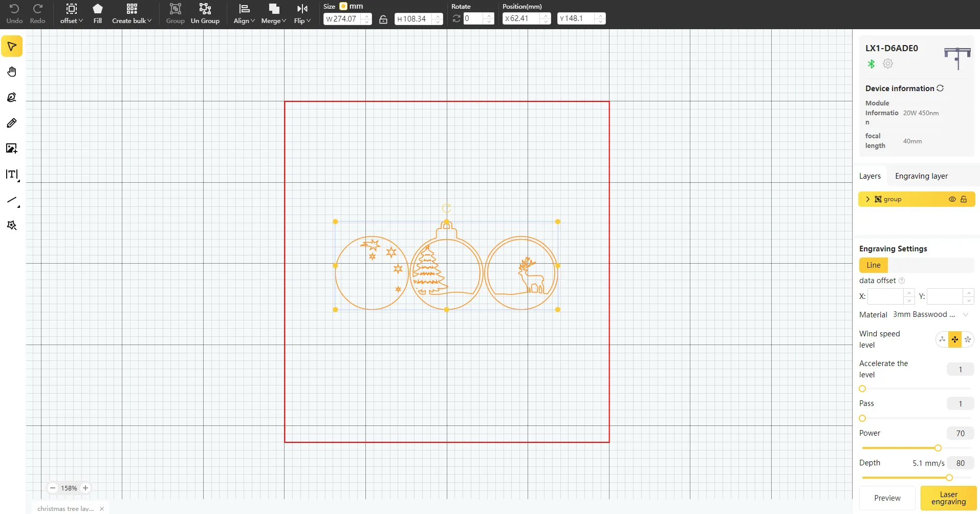Click the insert image tool

(x=12, y=148)
